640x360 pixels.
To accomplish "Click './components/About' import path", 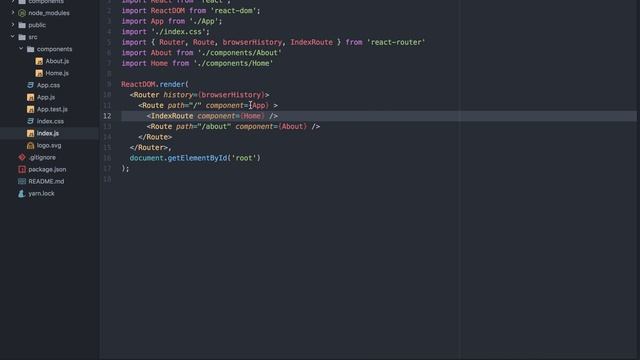I will point(240,53).
